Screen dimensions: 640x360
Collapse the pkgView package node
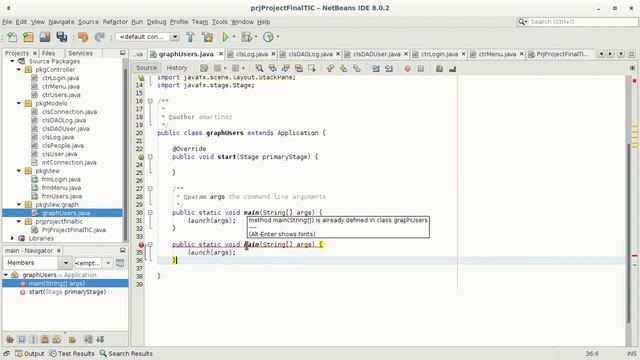pyautogui.click(x=19, y=171)
